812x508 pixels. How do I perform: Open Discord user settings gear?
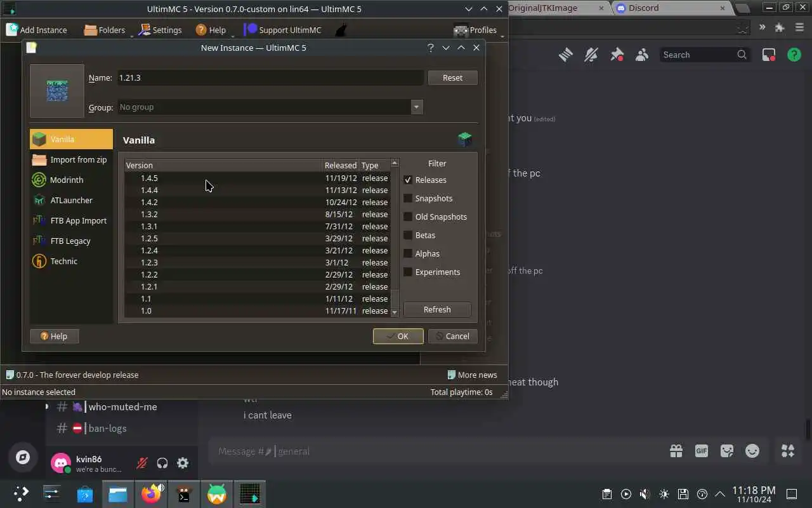pyautogui.click(x=183, y=463)
